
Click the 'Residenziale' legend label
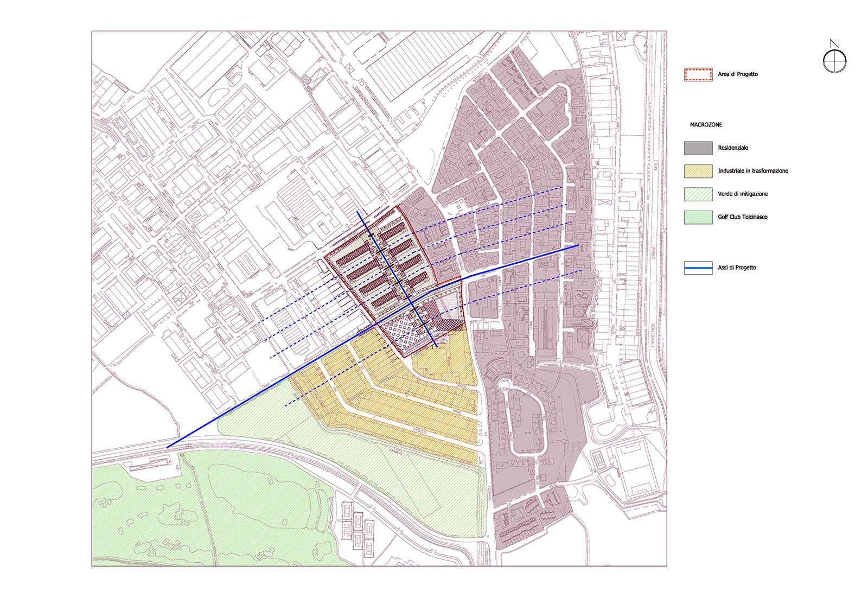point(733,148)
